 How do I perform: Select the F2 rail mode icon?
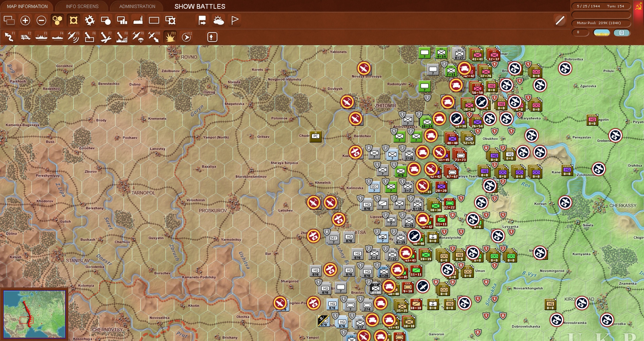point(25,37)
